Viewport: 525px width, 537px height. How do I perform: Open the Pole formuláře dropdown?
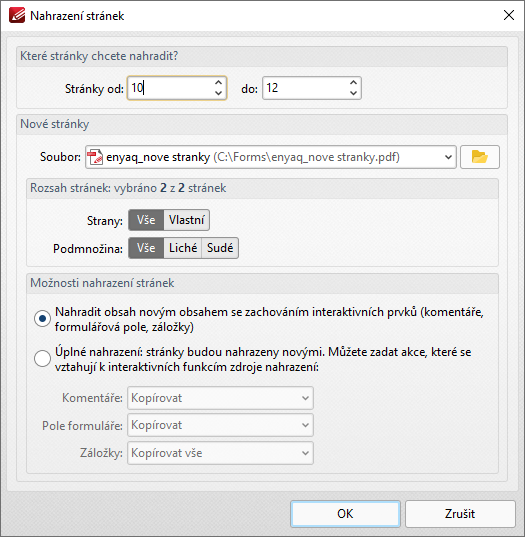click(220, 425)
